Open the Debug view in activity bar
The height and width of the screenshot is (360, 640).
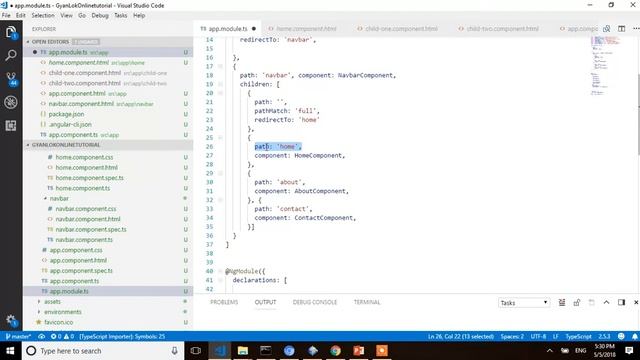click(x=11, y=102)
